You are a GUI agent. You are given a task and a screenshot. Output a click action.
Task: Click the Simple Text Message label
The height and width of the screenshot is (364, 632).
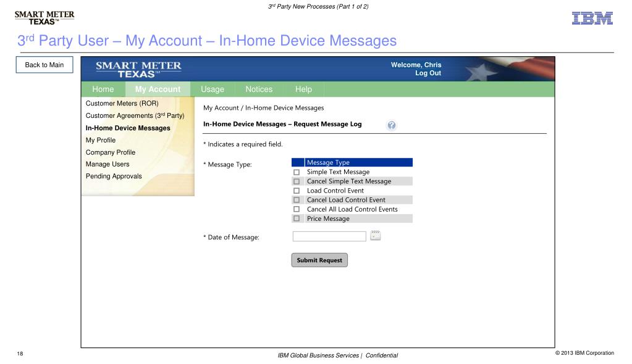click(x=338, y=172)
